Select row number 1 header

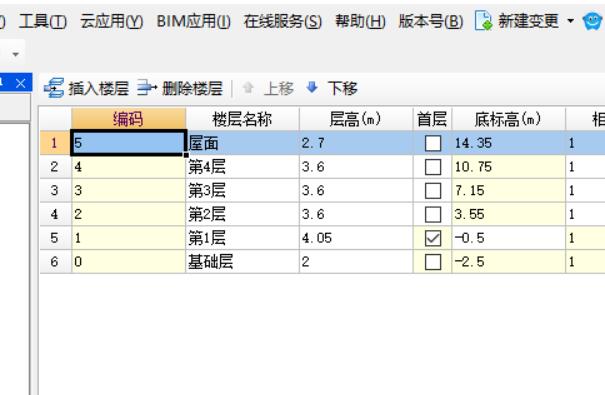click(x=55, y=143)
